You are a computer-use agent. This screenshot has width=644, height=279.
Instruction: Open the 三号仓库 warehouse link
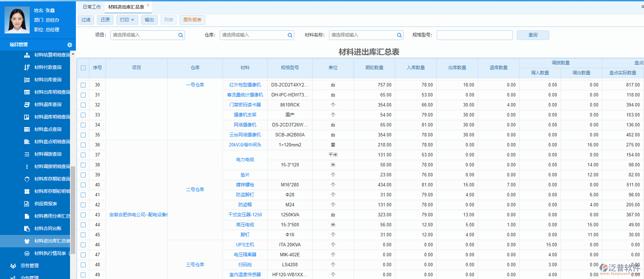(x=195, y=265)
